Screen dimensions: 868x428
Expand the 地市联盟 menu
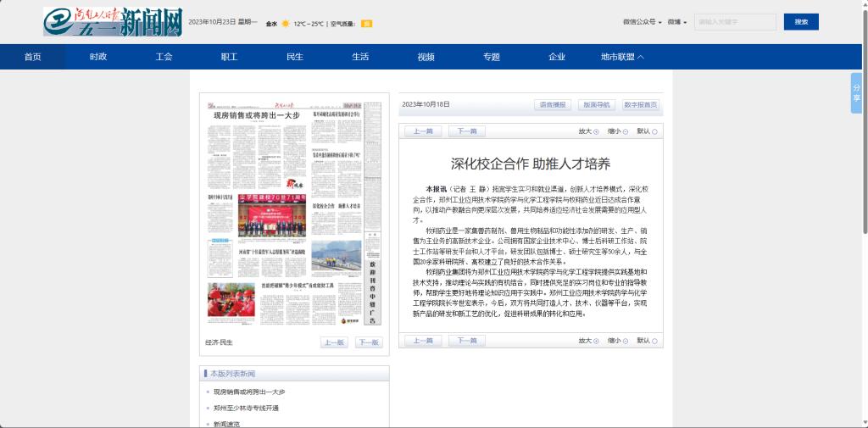tap(622, 57)
